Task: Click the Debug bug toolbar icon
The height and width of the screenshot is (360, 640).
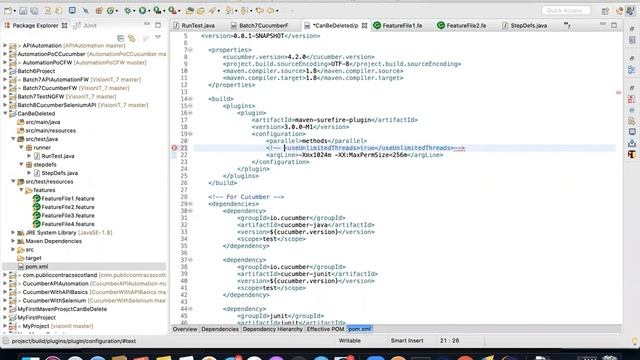Action: [x=128, y=11]
